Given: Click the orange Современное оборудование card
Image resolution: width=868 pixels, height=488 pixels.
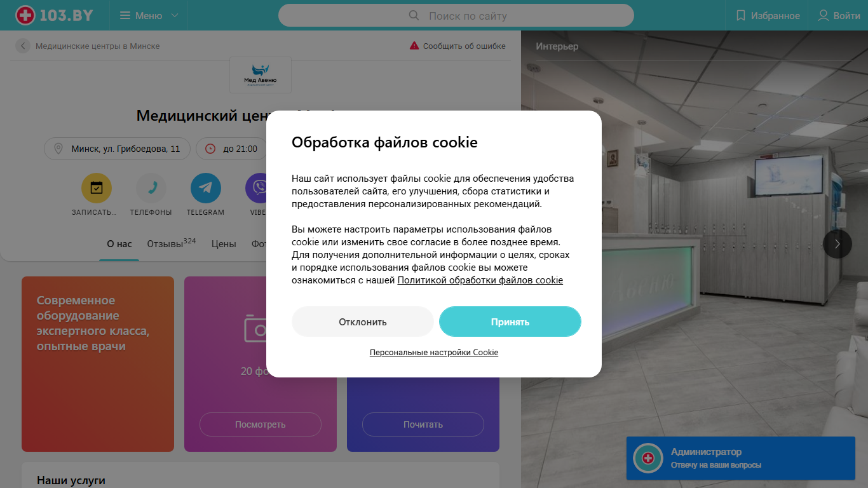Looking at the screenshot, I should (98, 364).
